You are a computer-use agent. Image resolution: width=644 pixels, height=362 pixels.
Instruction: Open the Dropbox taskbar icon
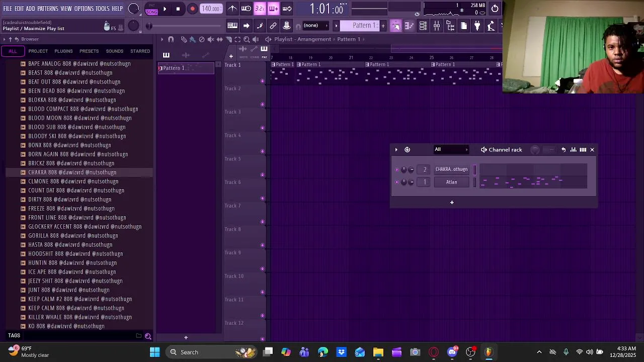(342, 352)
